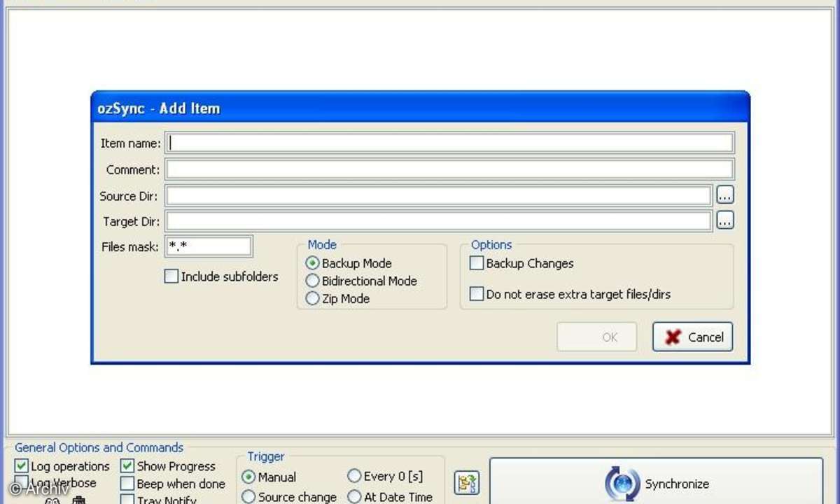Screen dimensions: 840x504
Task: Enable Do not erase extra target files
Action: coord(477,295)
